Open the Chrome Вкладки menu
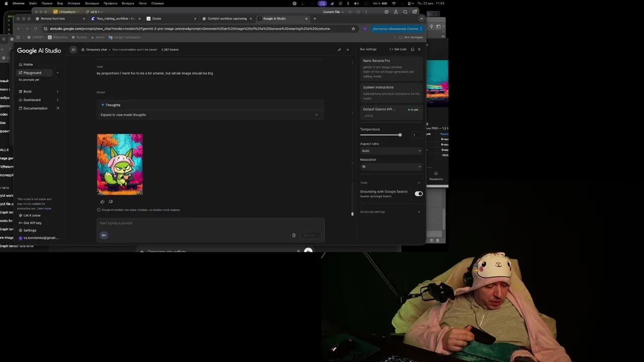Image resolution: width=644 pixels, height=362 pixels. point(128,4)
